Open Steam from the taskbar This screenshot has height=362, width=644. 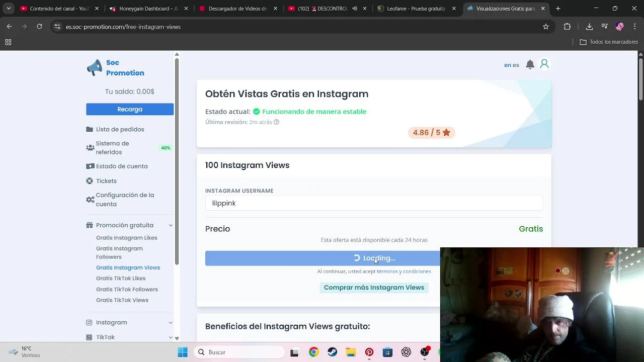tap(332, 352)
